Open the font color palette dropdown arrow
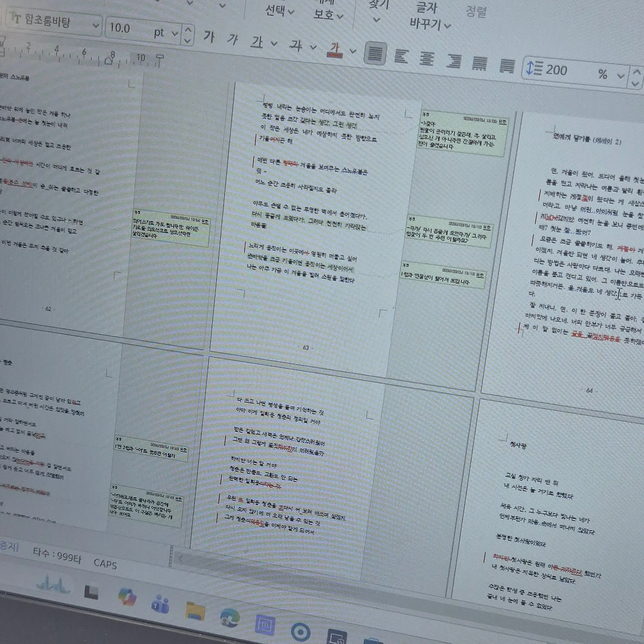The width and height of the screenshot is (644, 644). (353, 51)
